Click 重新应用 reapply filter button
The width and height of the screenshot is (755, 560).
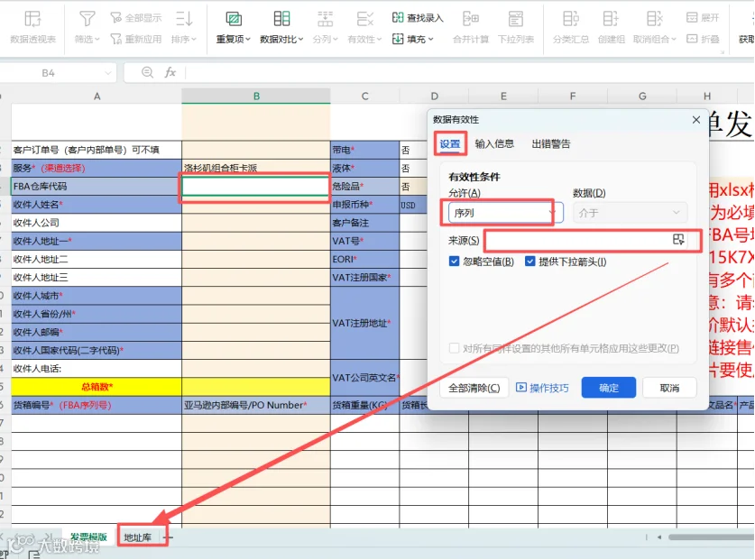pos(136,39)
